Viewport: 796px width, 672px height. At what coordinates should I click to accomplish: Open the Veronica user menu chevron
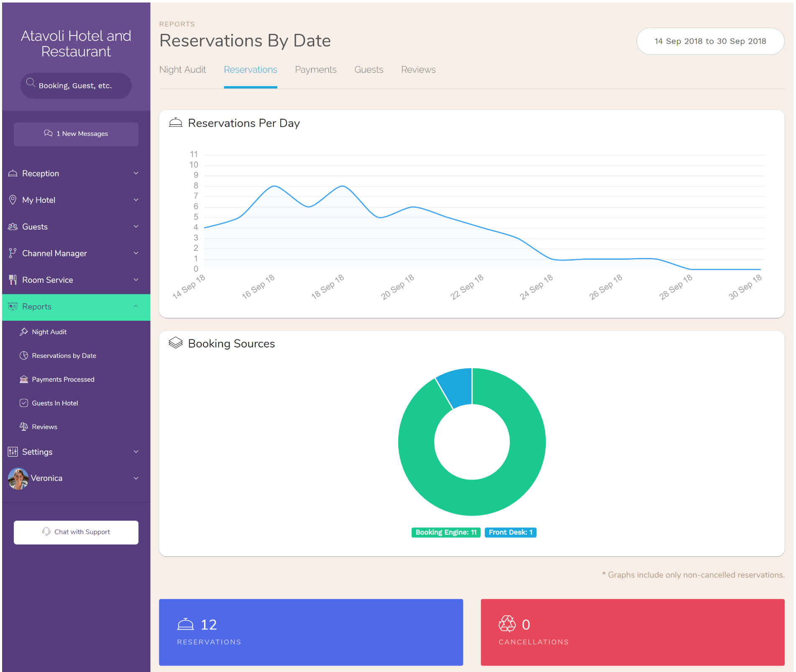click(136, 478)
